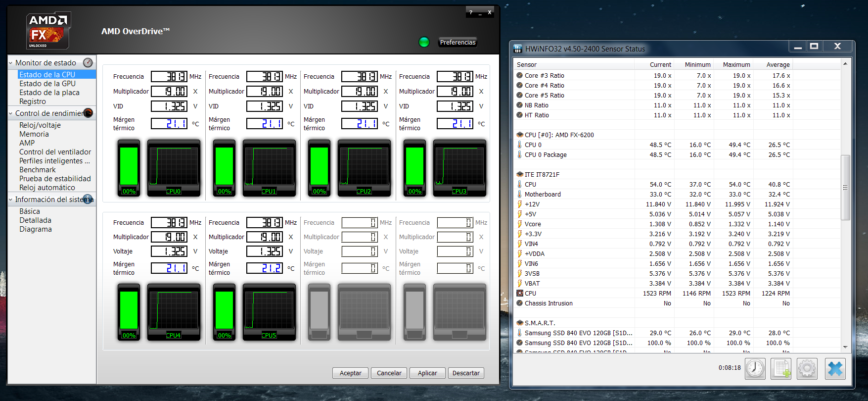
Task: Open Estado de la GPU
Action: (47, 84)
